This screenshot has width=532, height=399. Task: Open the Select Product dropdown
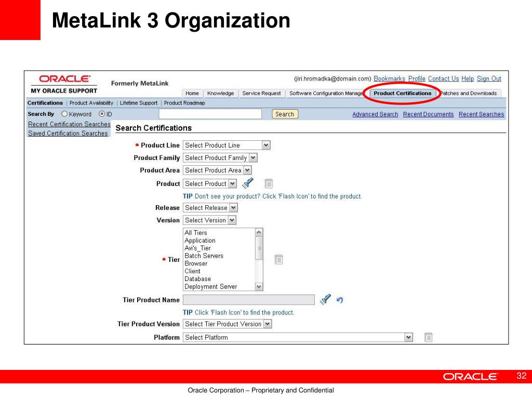[x=210, y=183]
